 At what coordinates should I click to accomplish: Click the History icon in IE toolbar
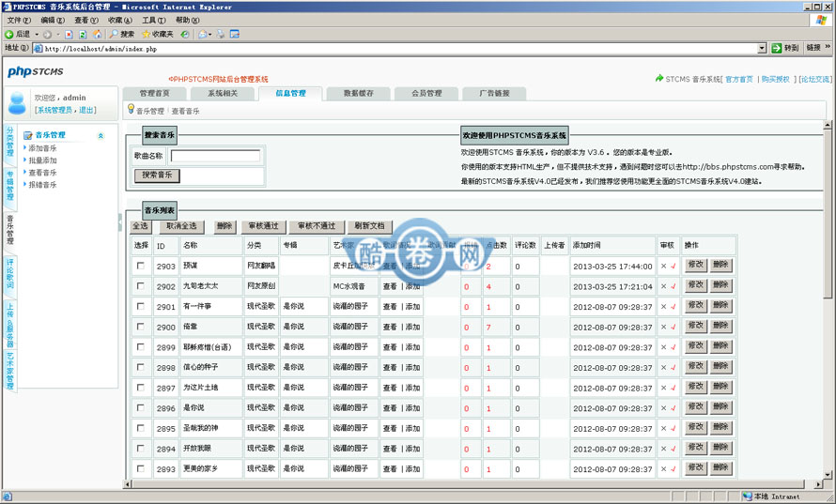[x=184, y=34]
